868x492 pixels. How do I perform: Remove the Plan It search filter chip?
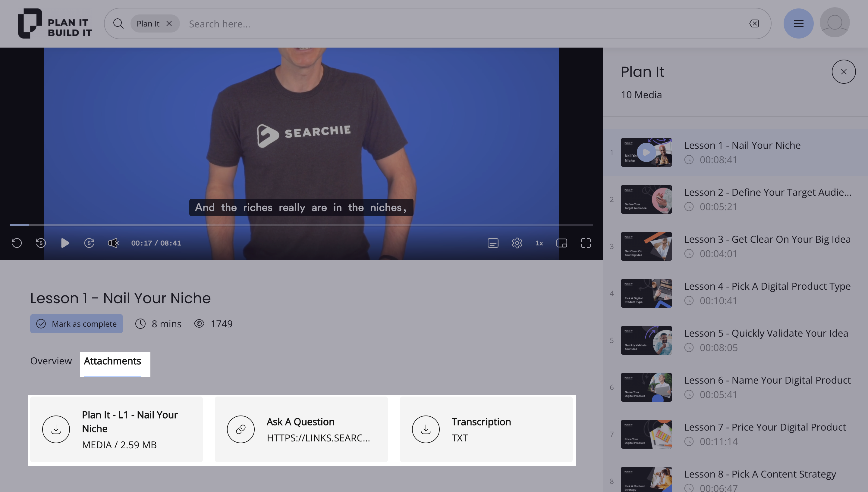pyautogui.click(x=169, y=24)
